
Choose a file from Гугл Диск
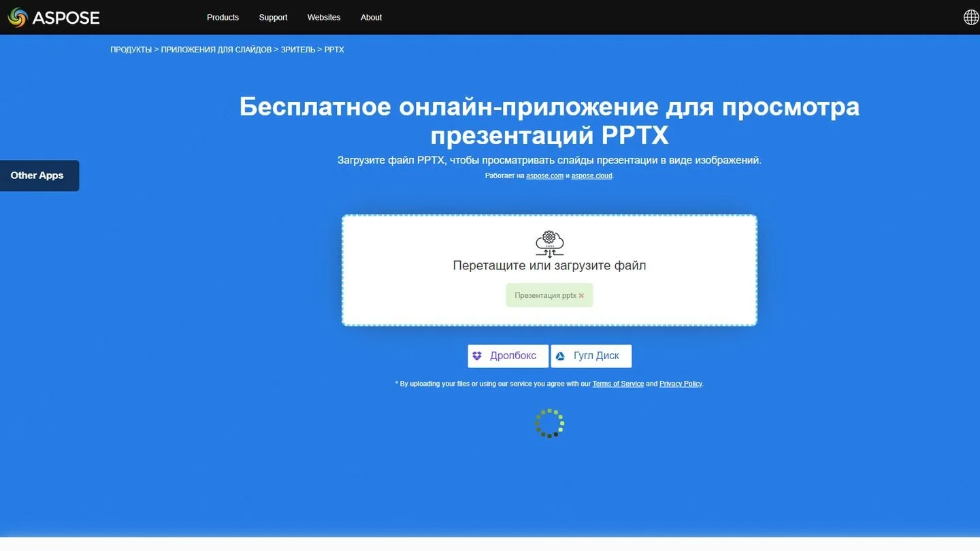click(x=591, y=356)
